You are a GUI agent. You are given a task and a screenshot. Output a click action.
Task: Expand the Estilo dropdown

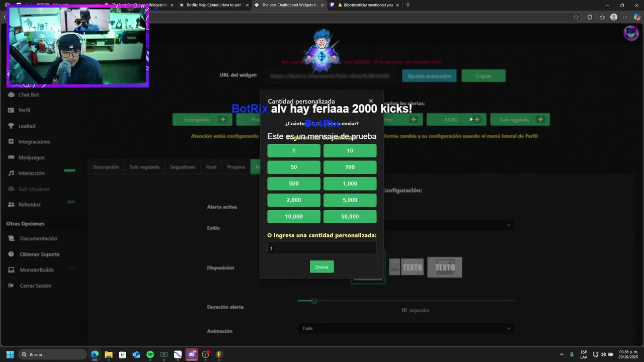point(407,225)
